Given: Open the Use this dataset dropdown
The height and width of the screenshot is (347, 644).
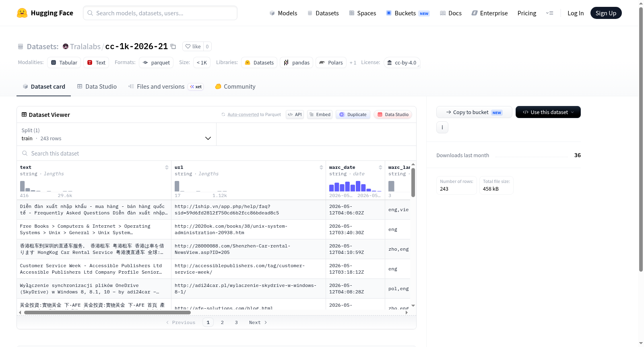Looking at the screenshot, I should click(x=548, y=112).
